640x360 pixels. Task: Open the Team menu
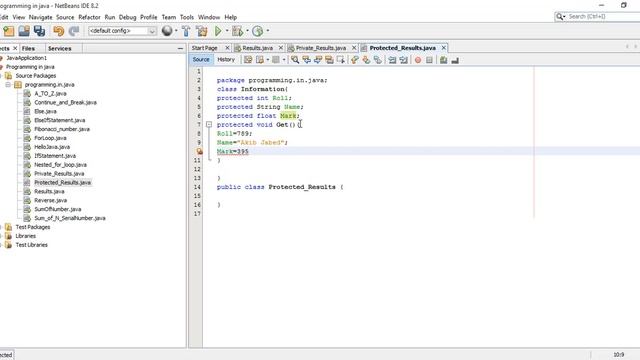tap(169, 17)
